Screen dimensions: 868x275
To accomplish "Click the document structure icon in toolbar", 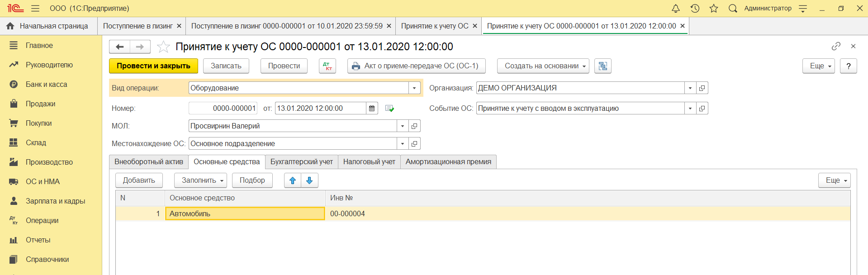I will (602, 66).
